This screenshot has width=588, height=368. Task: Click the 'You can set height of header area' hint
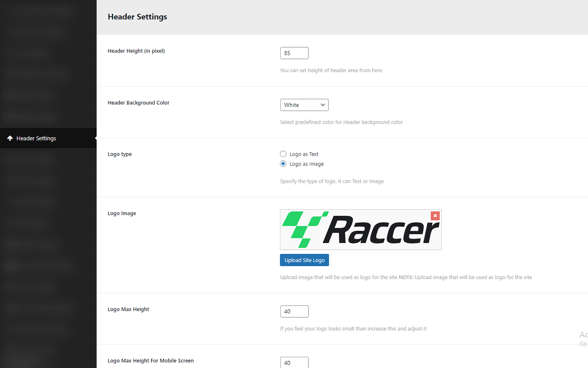(x=331, y=71)
